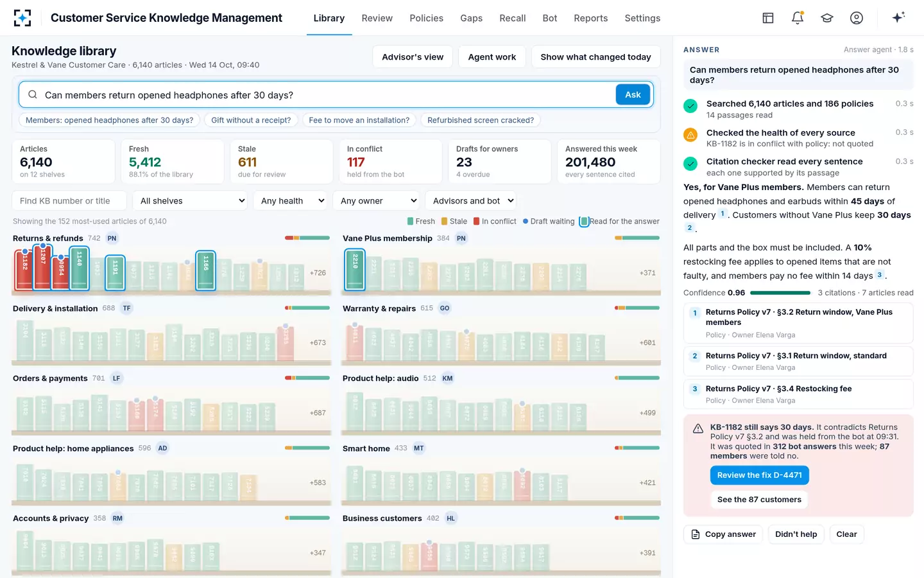Click the warning triangle in the KB-1182 alert
This screenshot has width=924, height=578.
[698, 428]
